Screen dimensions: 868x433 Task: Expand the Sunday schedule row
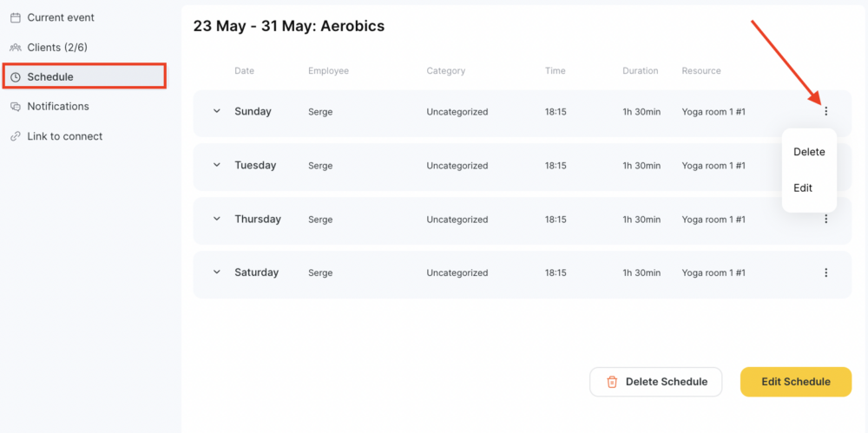click(x=217, y=111)
